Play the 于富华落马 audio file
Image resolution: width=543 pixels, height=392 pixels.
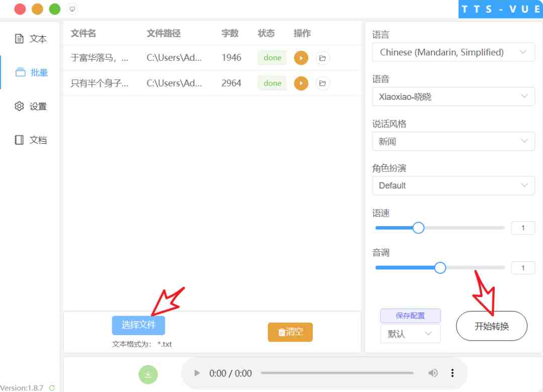[301, 58]
